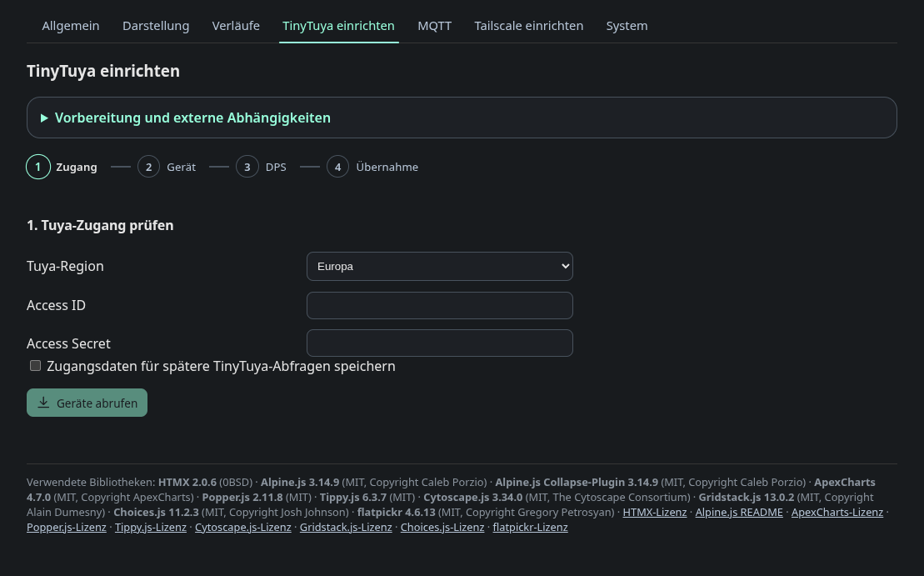Click 'Gridstack.js 13.0.2' library text
The height and width of the screenshot is (576, 924).
(747, 497)
